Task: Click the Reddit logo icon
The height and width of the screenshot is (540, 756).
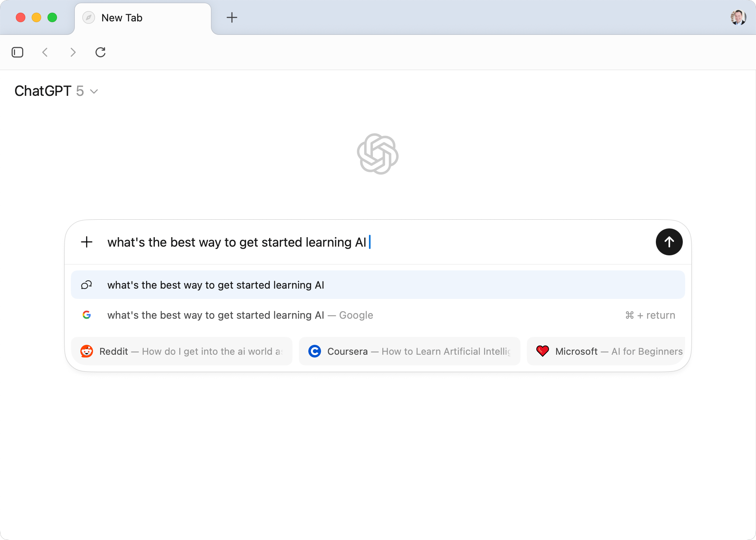Action: [x=87, y=351]
